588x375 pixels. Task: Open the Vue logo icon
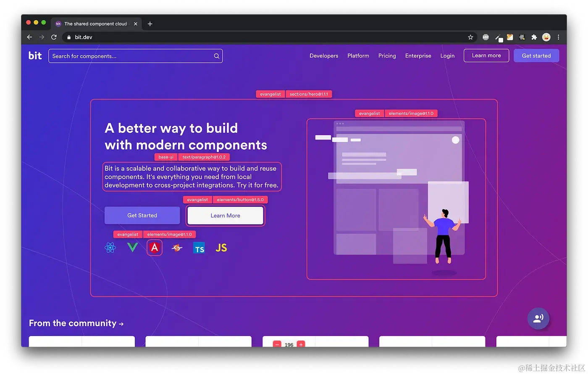point(132,247)
